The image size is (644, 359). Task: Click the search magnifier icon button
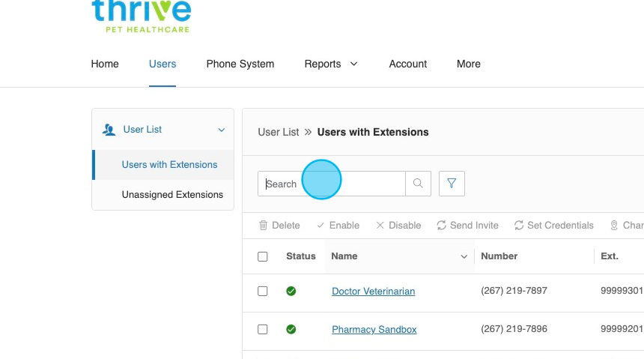(x=418, y=184)
